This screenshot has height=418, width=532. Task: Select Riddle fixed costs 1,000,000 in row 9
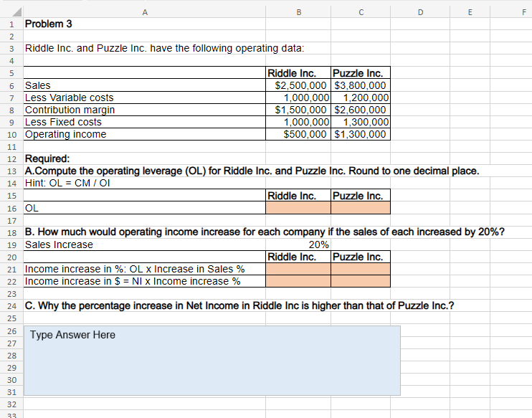[x=298, y=122]
